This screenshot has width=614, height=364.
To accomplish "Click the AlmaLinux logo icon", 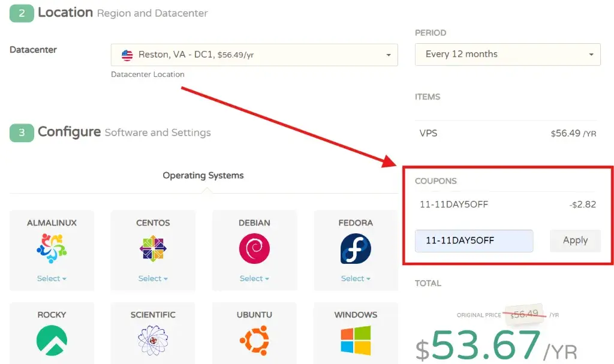I will click(52, 248).
